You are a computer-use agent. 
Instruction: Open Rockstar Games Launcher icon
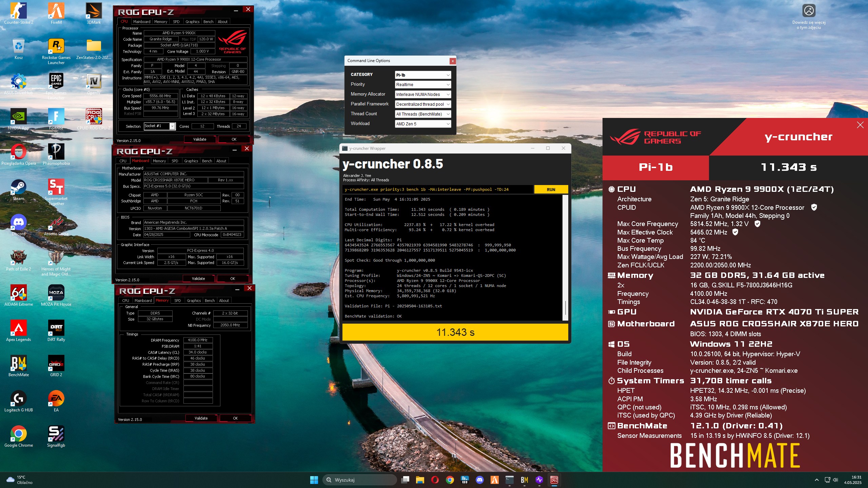point(56,52)
